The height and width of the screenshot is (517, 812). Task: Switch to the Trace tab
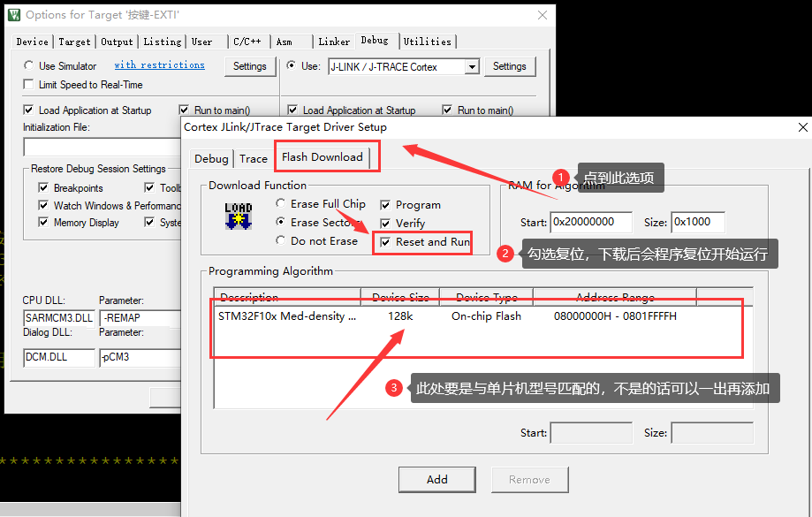coord(254,159)
